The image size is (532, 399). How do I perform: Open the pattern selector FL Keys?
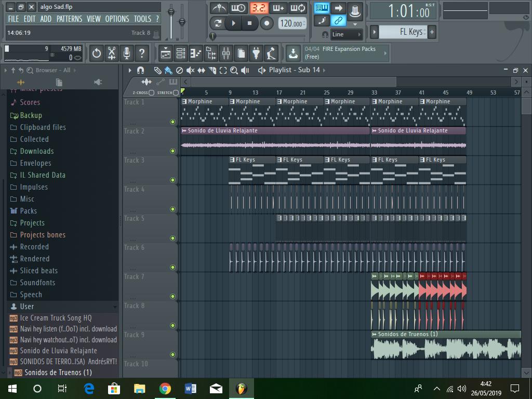pos(403,32)
